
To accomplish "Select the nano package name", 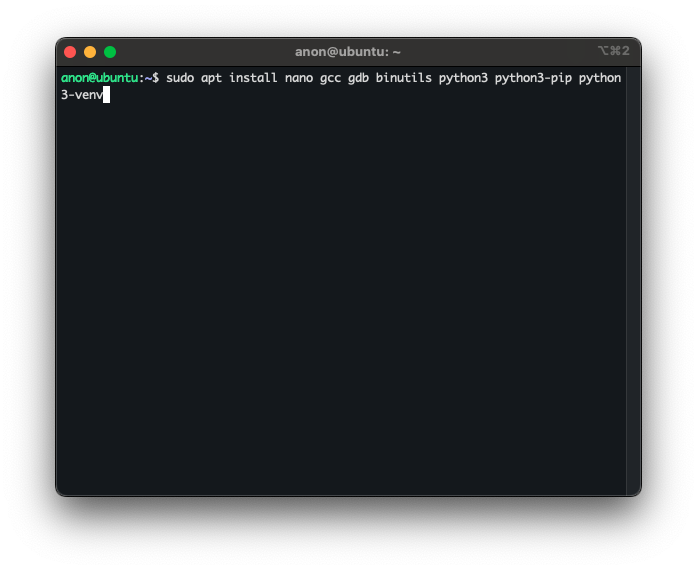I will pyautogui.click(x=298, y=78).
